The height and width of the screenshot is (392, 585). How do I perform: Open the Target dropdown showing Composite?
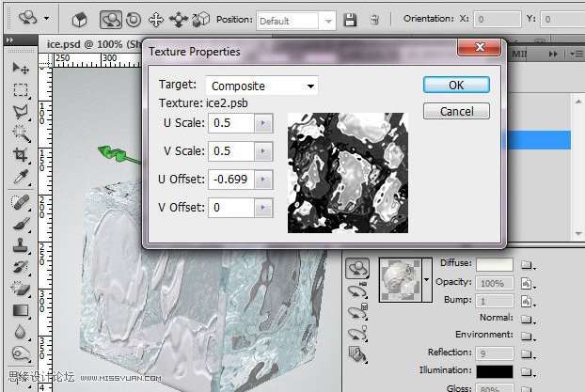pyautogui.click(x=261, y=86)
